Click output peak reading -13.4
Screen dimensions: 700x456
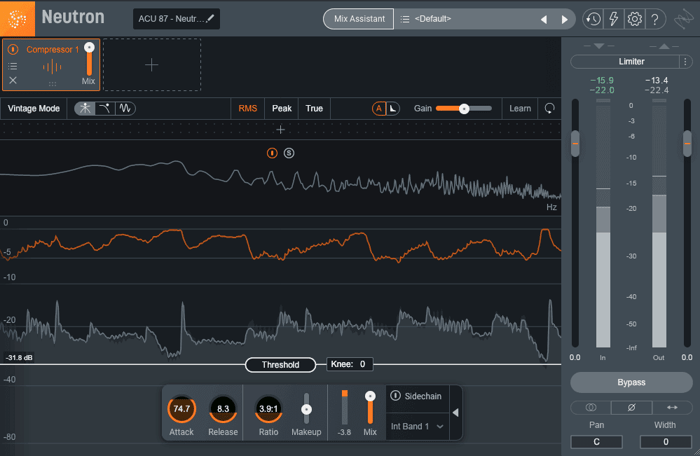tap(657, 80)
